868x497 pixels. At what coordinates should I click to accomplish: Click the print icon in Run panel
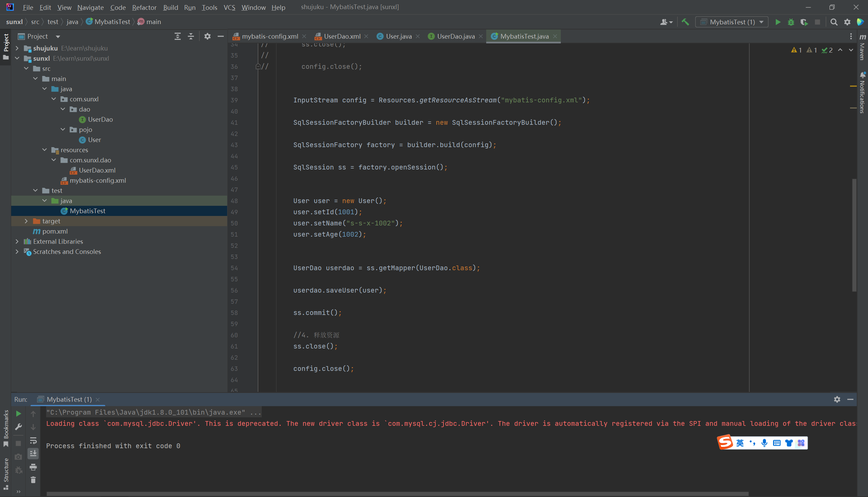coord(33,466)
